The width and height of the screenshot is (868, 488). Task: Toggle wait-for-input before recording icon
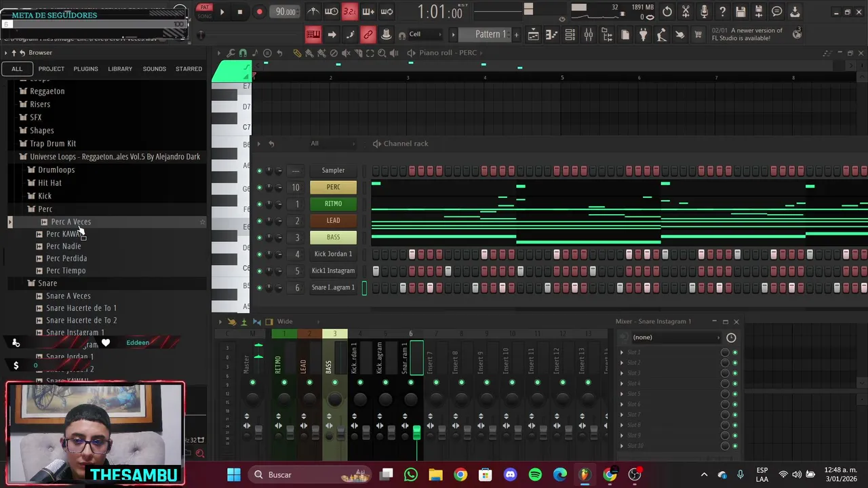[332, 12]
